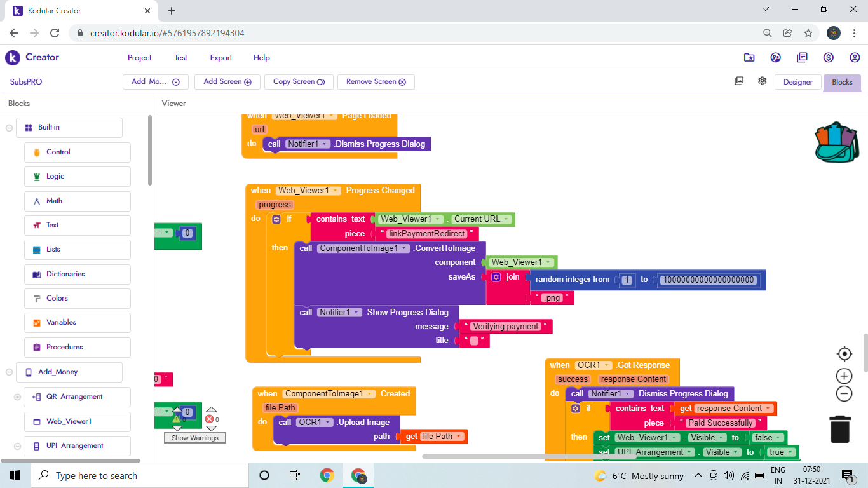Open the mutator gear on the join block
This screenshot has height=488, width=868.
click(x=496, y=277)
